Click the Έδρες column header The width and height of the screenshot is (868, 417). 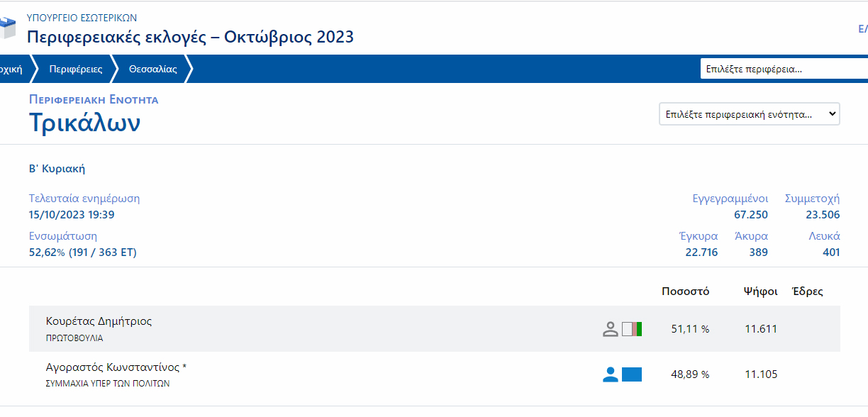(x=807, y=291)
